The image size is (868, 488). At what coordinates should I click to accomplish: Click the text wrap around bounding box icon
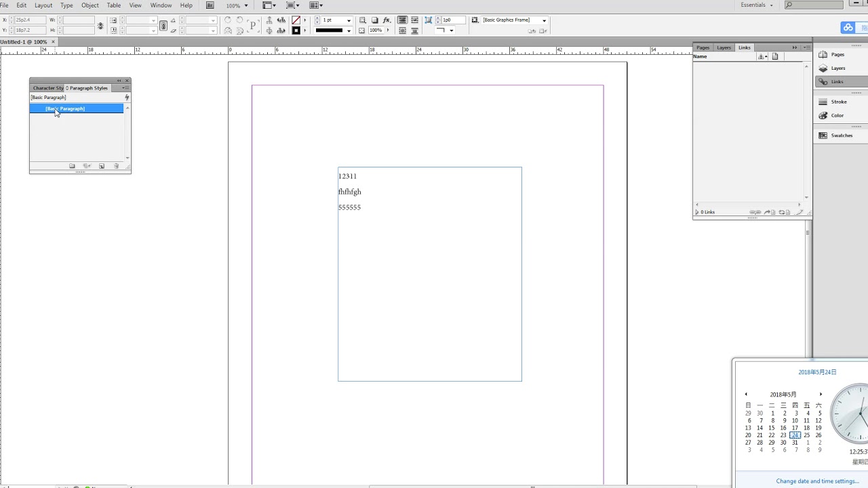[x=414, y=20]
